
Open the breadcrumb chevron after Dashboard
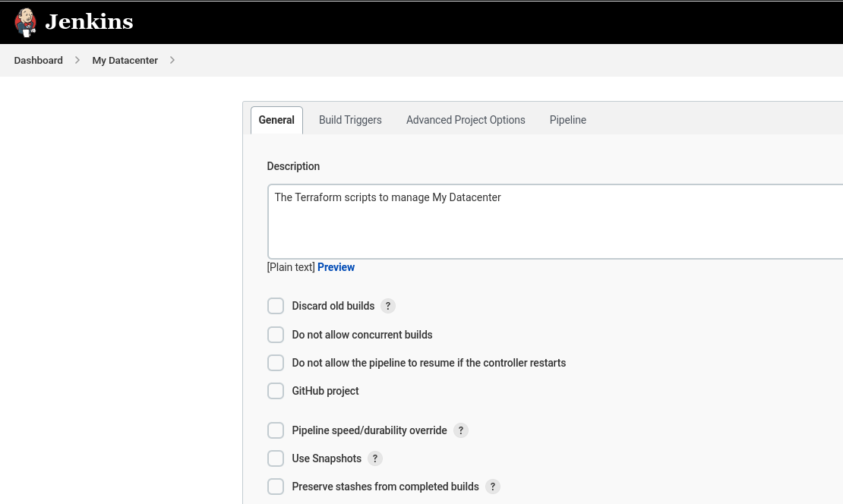pos(77,60)
